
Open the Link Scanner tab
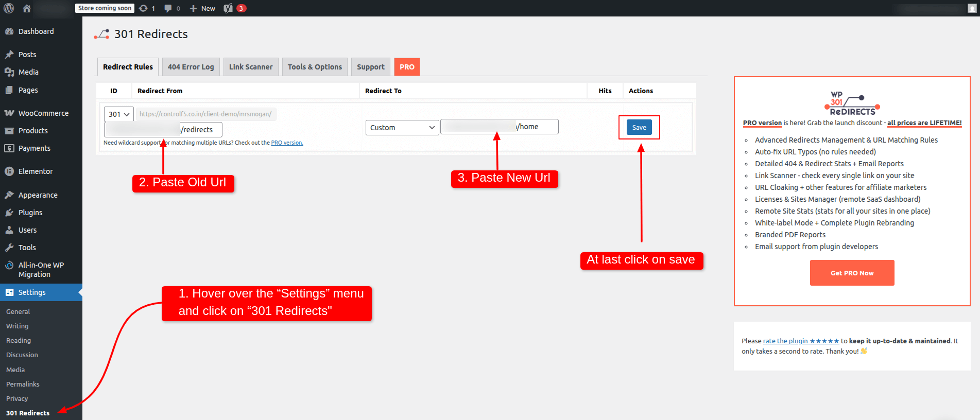tap(251, 67)
